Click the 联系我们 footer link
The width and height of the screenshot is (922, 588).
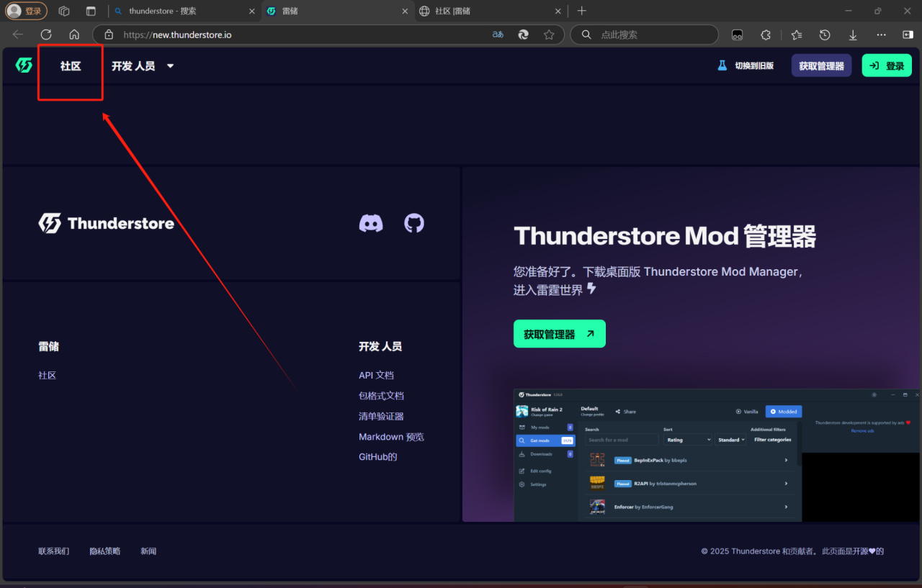pyautogui.click(x=54, y=551)
